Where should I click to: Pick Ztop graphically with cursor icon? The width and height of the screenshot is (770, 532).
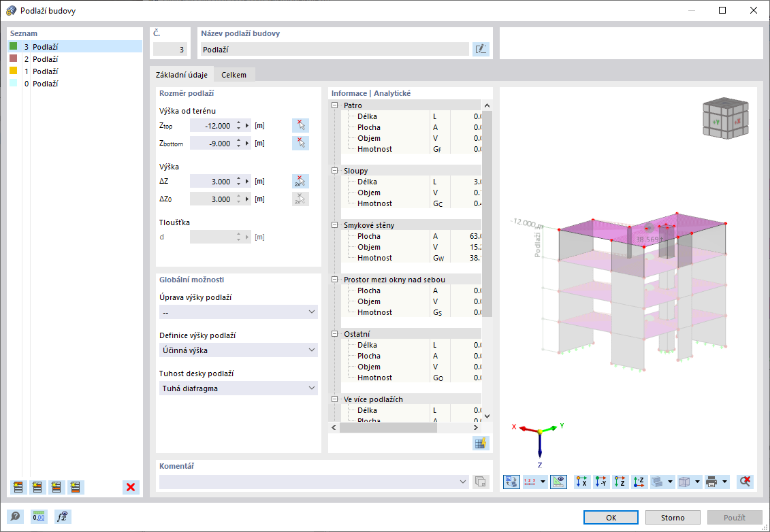300,125
